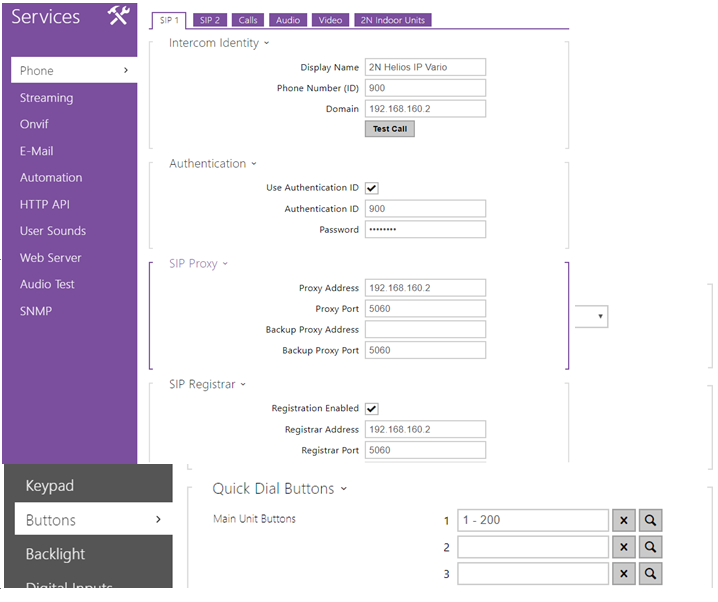Image resolution: width=718 pixels, height=602 pixels.
Task: Go to Keypad settings in sidebar
Action: [49, 486]
